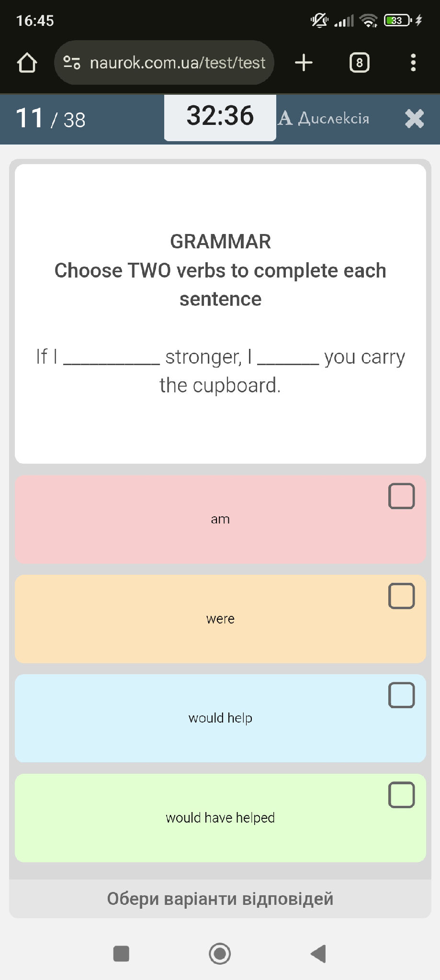
Task: Check the answer option 'am'
Action: coord(220,519)
